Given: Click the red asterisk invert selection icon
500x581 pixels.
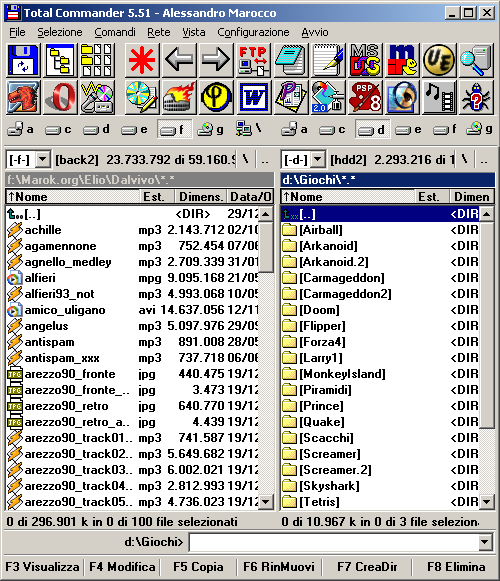Looking at the screenshot, I should pos(142,60).
